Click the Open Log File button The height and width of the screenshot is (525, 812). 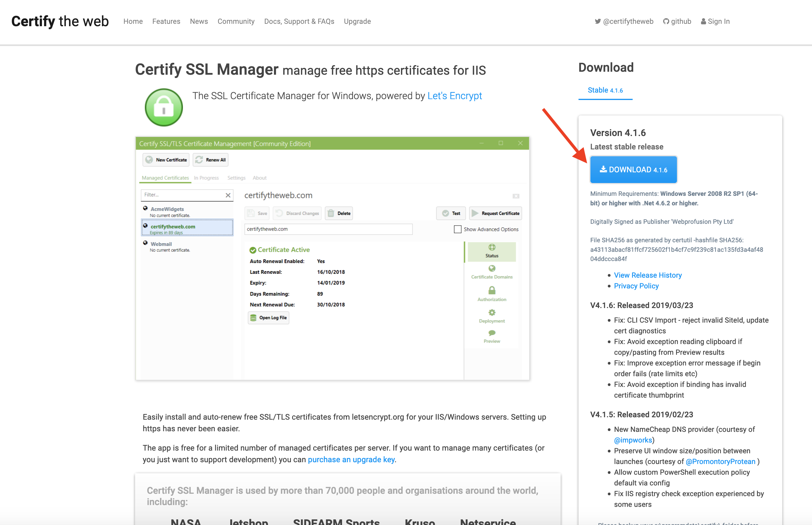point(268,318)
